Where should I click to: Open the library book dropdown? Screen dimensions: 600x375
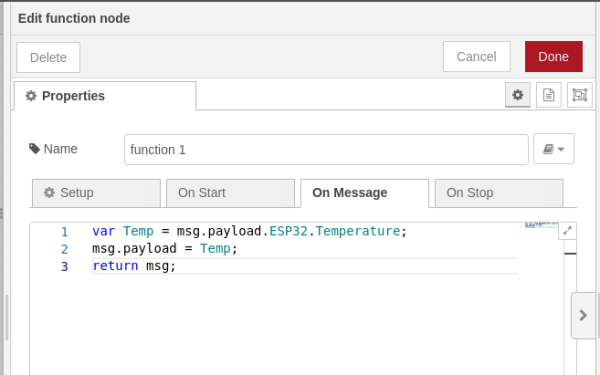[554, 149]
